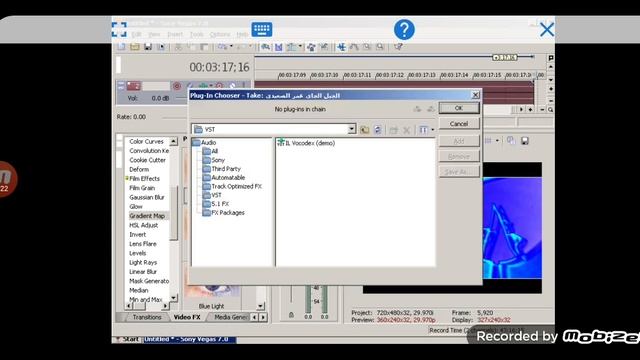Image resolution: width=640 pixels, height=360 pixels.
Task: Select IL Vocodex (demo) plug-in
Action: coord(306,143)
